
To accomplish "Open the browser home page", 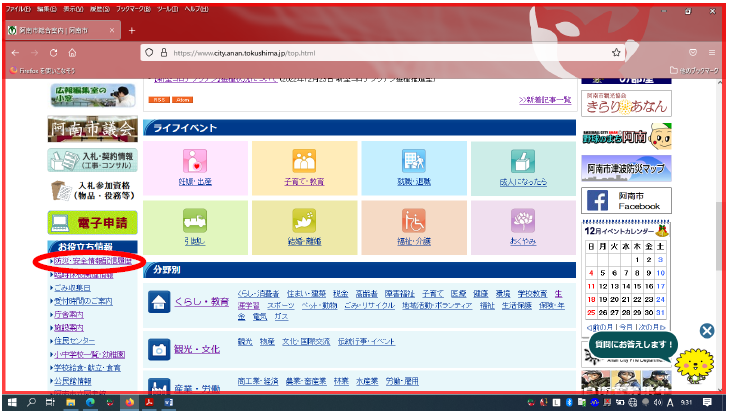I will (72, 53).
